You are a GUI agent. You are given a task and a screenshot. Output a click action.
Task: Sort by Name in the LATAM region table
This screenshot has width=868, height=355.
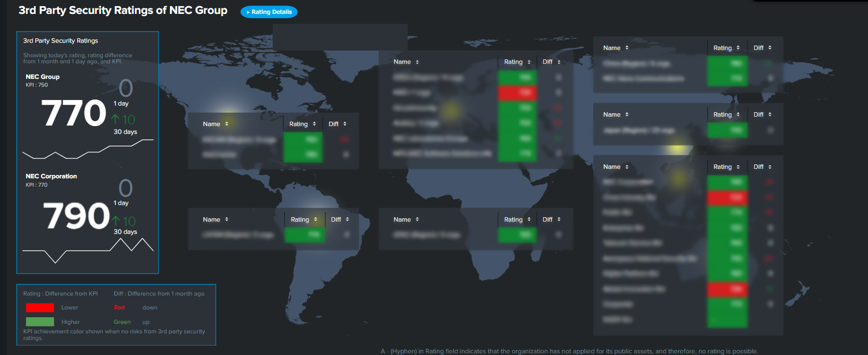coord(214,219)
